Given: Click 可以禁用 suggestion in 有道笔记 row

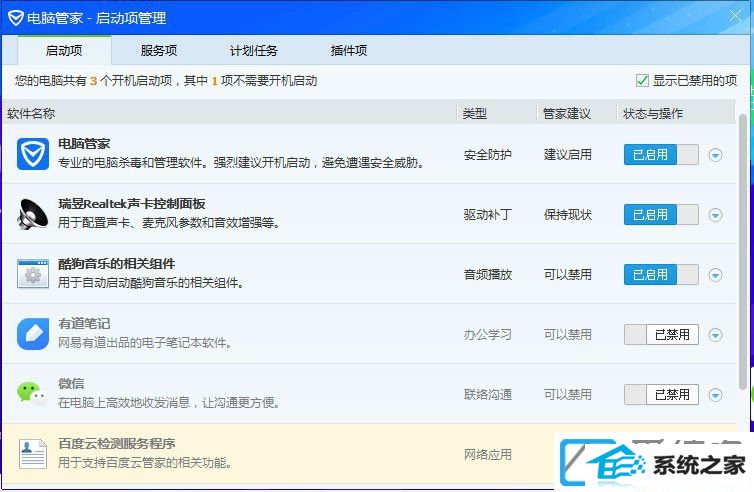Looking at the screenshot, I should (567, 335).
